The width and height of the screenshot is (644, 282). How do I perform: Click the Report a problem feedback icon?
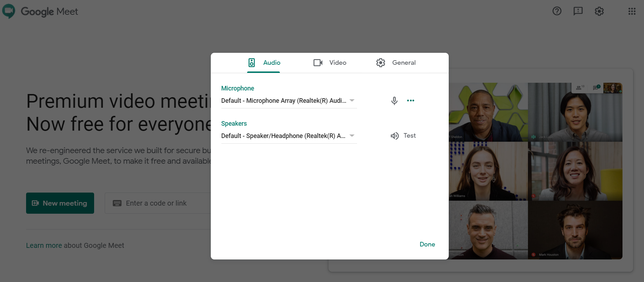578,11
